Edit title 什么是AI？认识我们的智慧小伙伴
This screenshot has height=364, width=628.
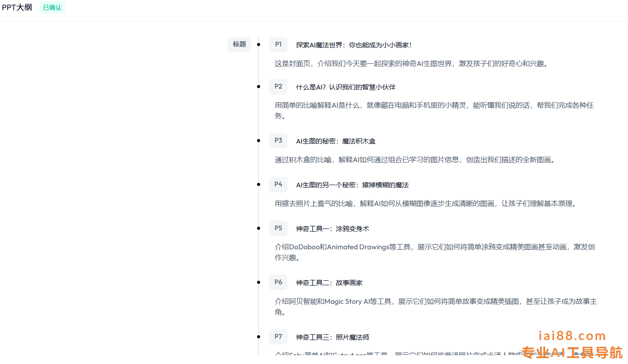tap(345, 87)
